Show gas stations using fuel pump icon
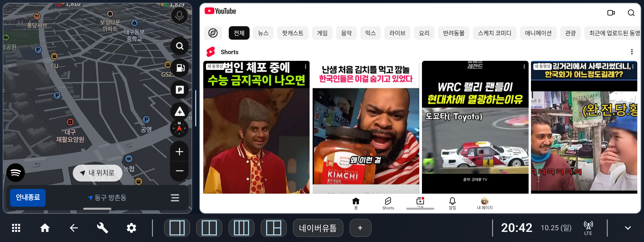644x242 pixels. click(180, 68)
